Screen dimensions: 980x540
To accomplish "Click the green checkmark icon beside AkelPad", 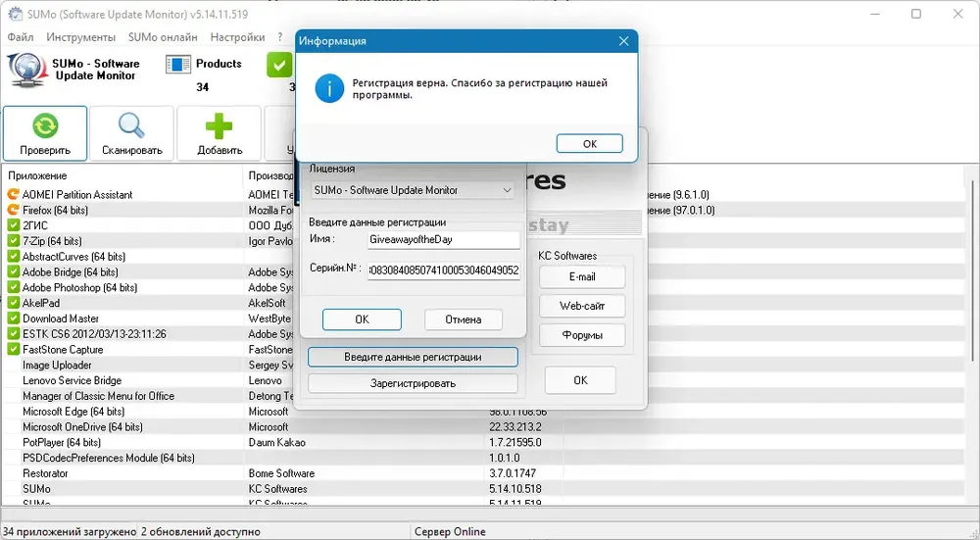I will point(13,303).
